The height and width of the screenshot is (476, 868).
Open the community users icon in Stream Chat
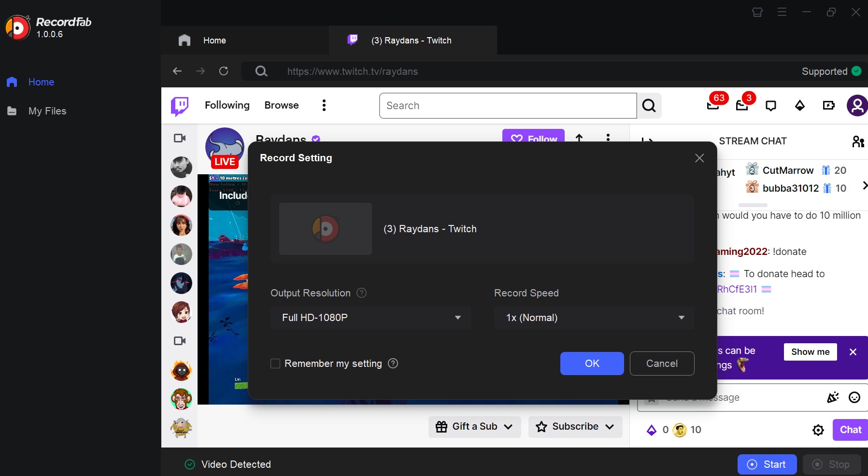pos(858,141)
